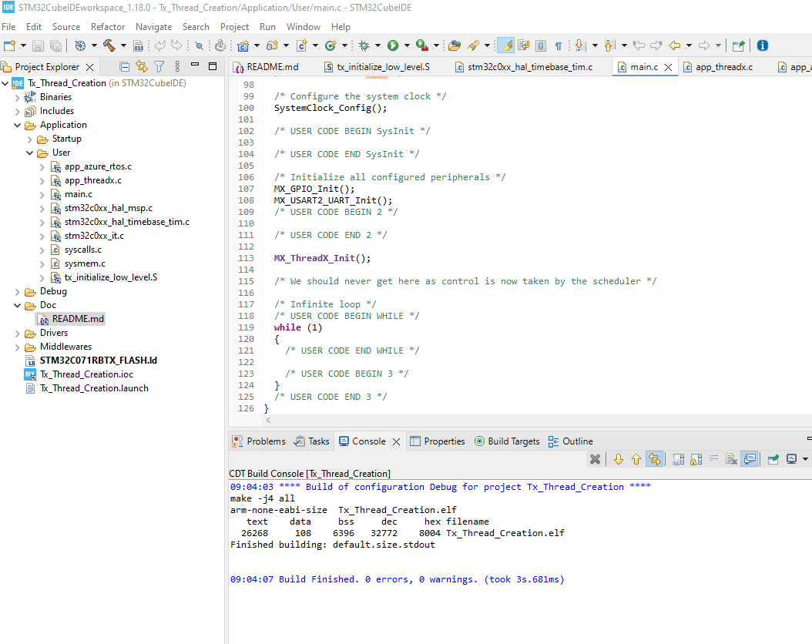Open the Refactor menu
This screenshot has height=644, width=812.
108,27
